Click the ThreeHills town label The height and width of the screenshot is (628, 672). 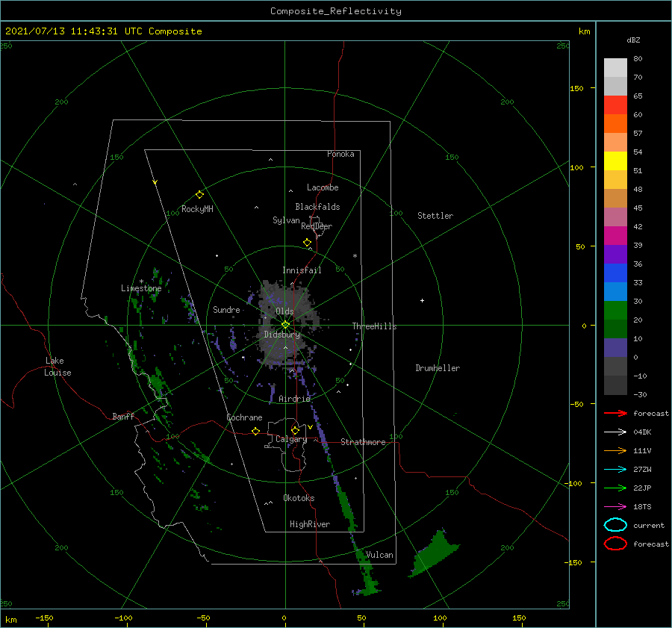click(x=374, y=326)
